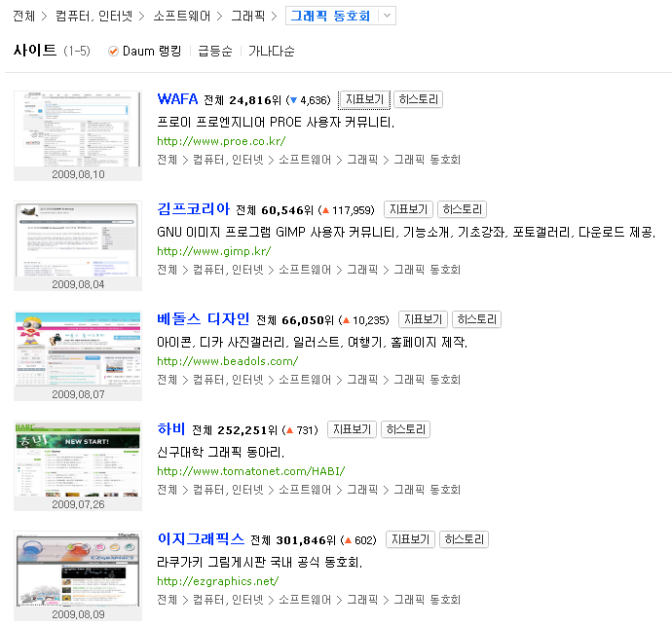Click the red up arrow beside 10,235

347,320
